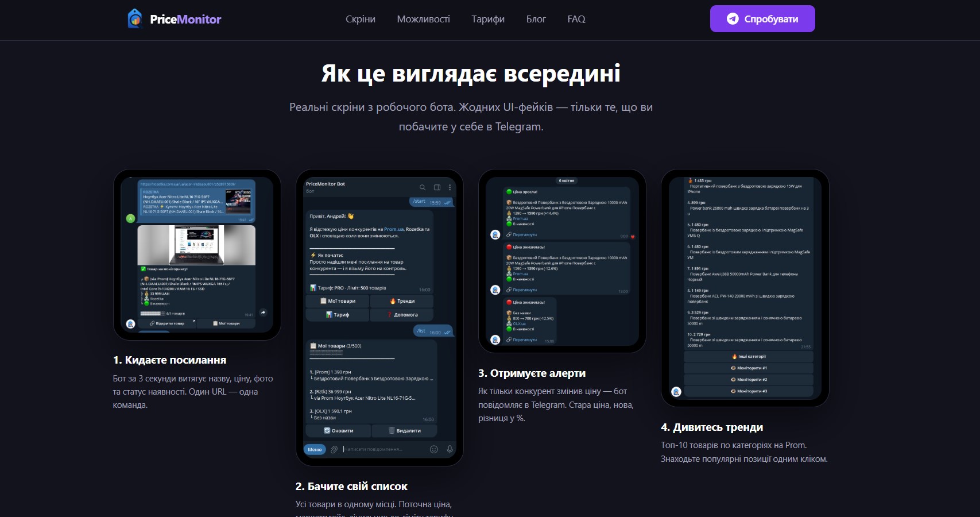980x517 pixels.
Task: Click the PriceMonitor logo icon
Action: [x=134, y=19]
